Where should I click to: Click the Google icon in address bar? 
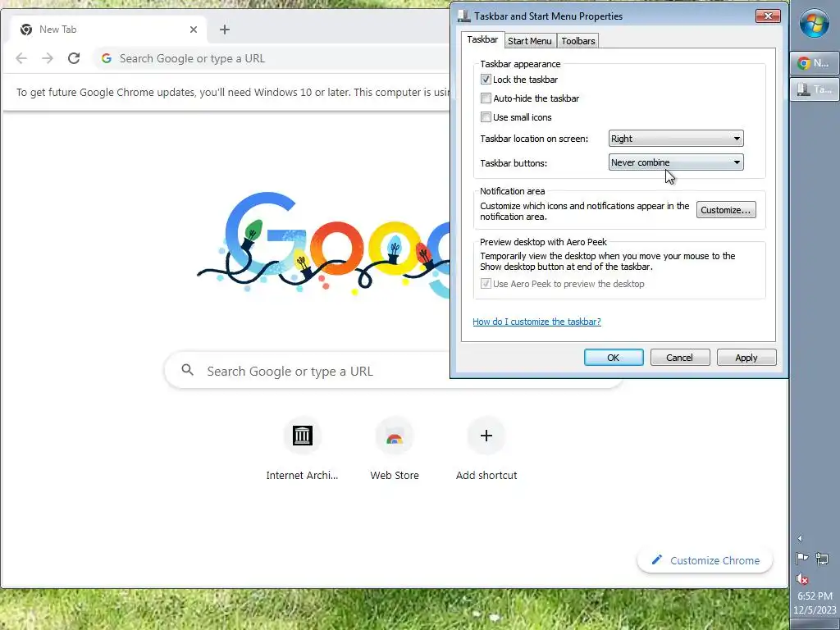point(107,58)
